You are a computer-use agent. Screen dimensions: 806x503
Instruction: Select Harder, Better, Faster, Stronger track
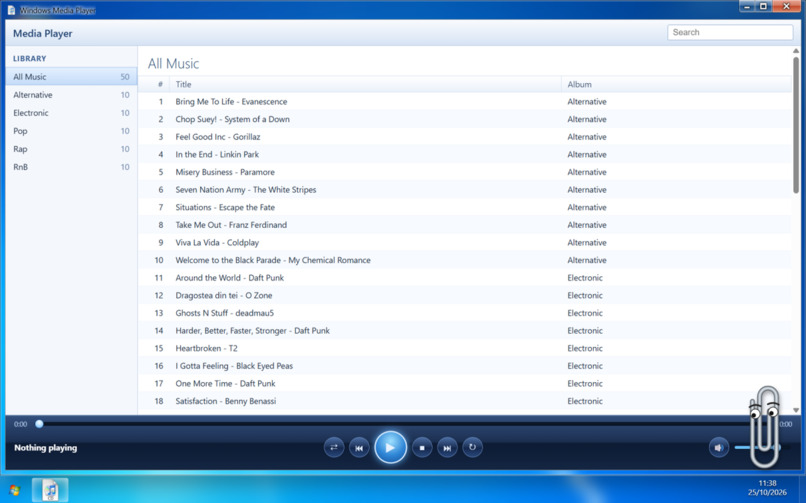(x=465, y=331)
